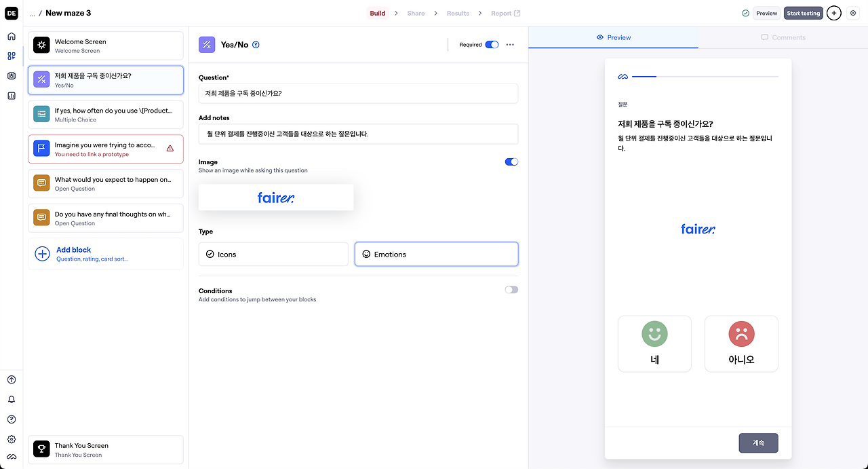868x469 pixels.
Task: Click the breadcrumb ellipsis
Action: (32, 13)
